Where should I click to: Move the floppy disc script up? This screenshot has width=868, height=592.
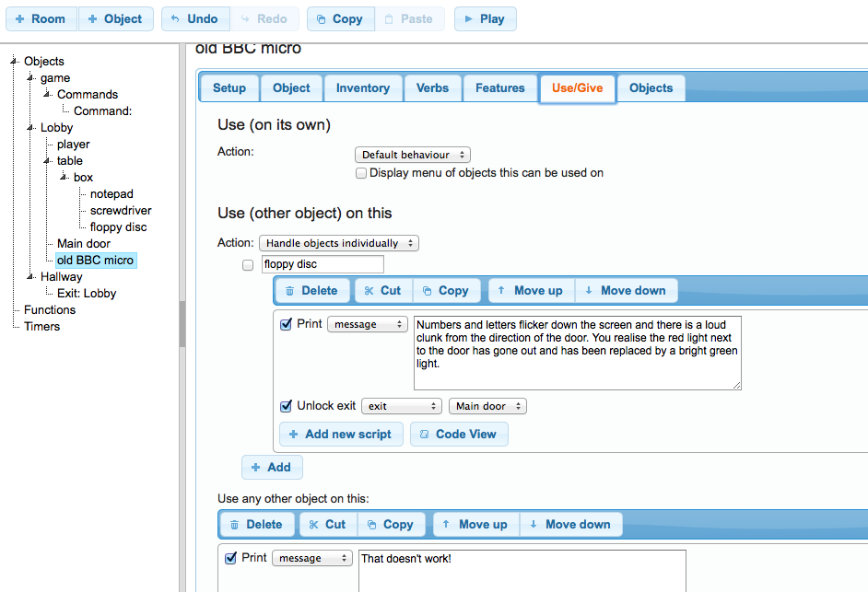529,290
